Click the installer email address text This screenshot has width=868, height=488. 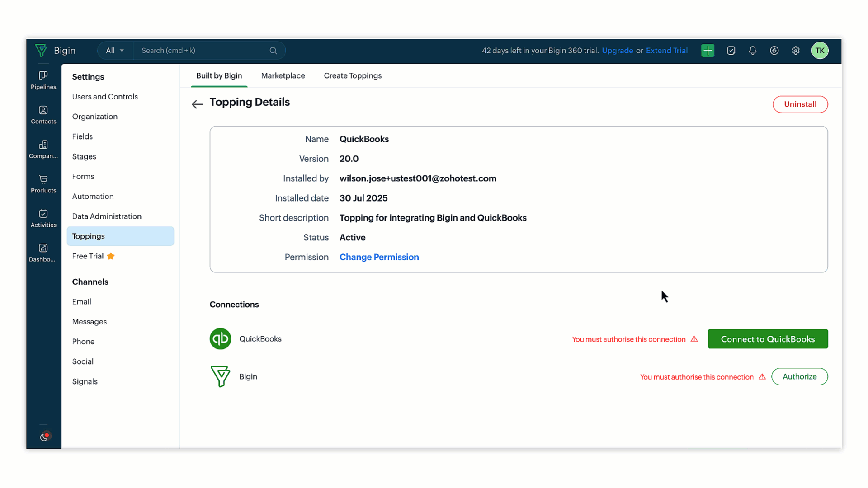click(x=418, y=178)
